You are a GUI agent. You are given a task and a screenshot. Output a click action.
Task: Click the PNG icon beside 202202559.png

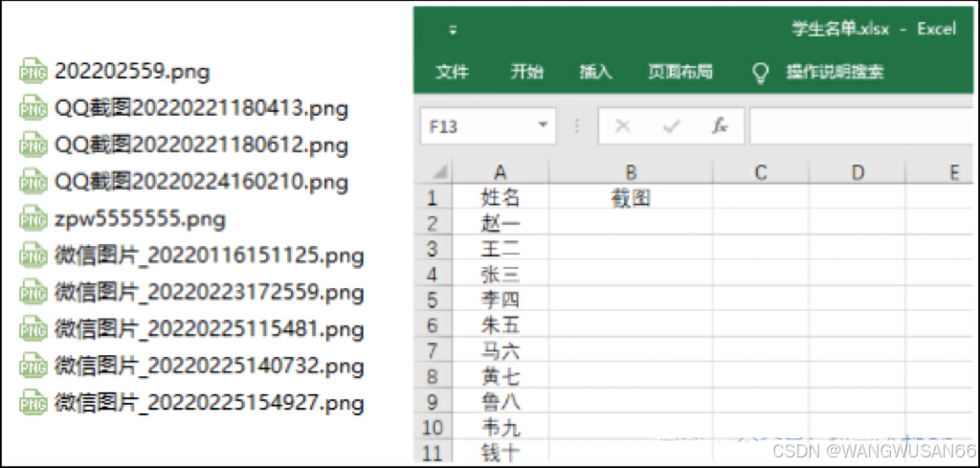pos(33,72)
